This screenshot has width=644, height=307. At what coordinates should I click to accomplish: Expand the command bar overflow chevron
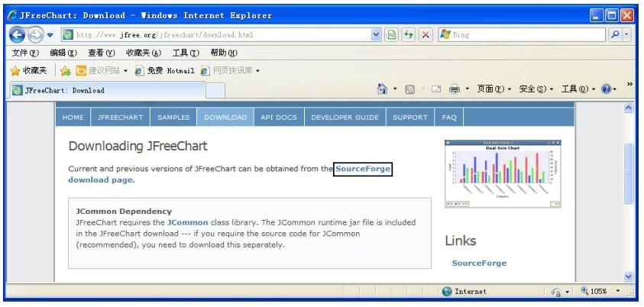629,85
